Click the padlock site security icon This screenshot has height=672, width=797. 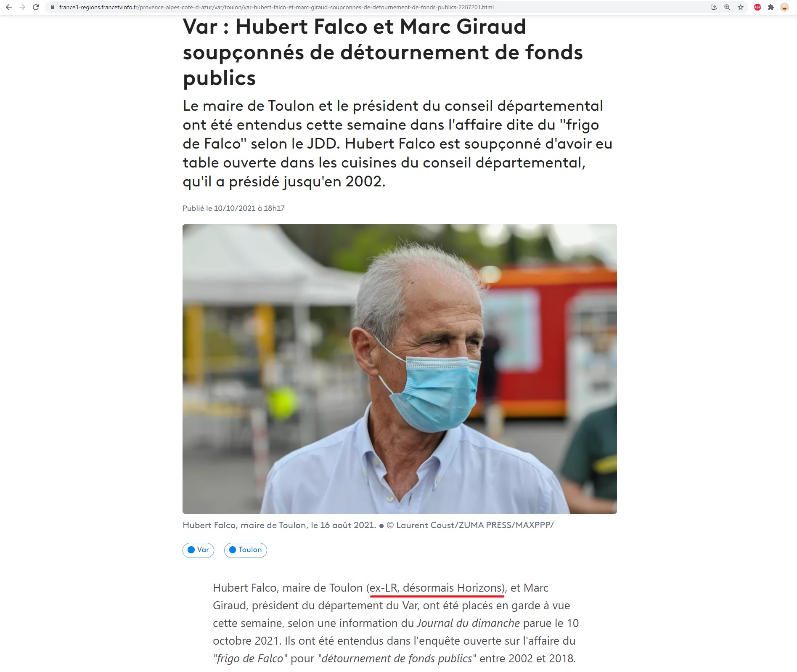click(53, 7)
